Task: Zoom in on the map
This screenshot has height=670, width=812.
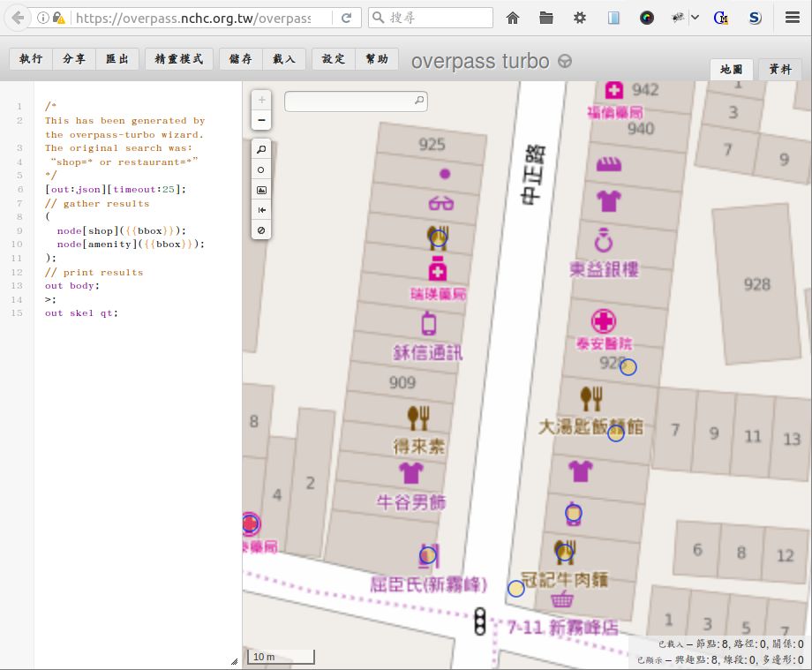Action: (x=261, y=100)
